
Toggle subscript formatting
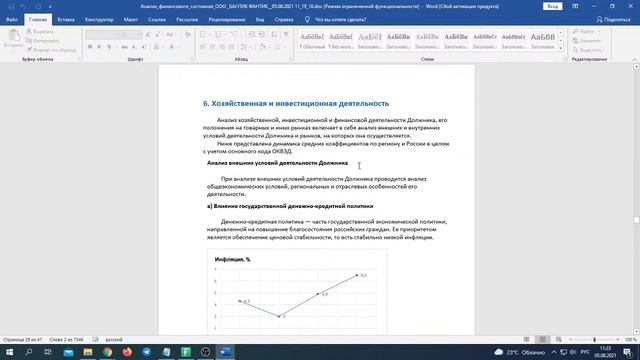[134, 47]
